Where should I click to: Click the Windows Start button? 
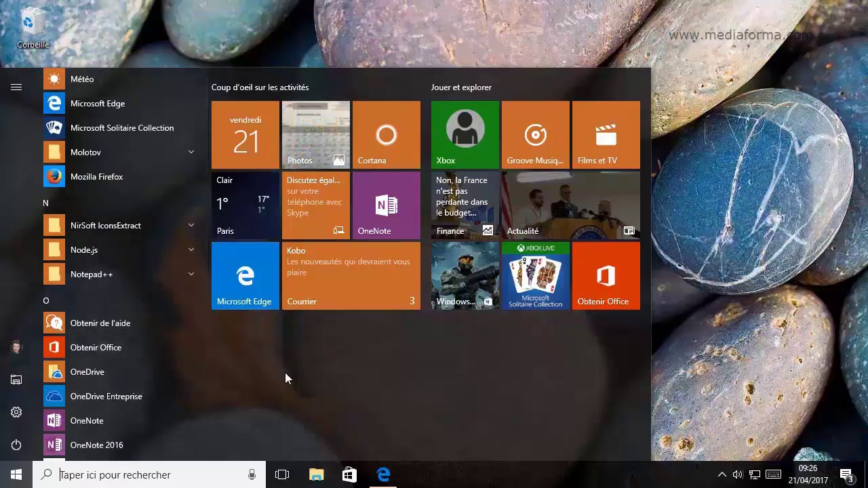[16, 474]
